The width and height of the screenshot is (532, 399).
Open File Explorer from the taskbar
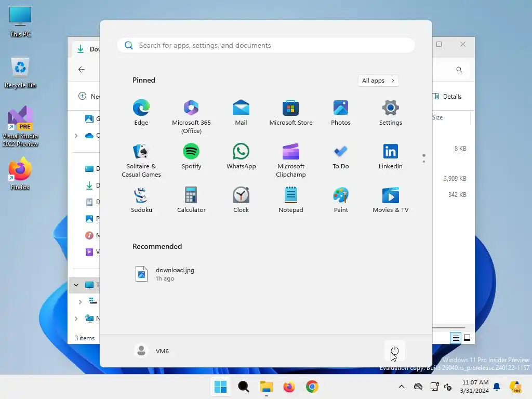[x=267, y=387]
